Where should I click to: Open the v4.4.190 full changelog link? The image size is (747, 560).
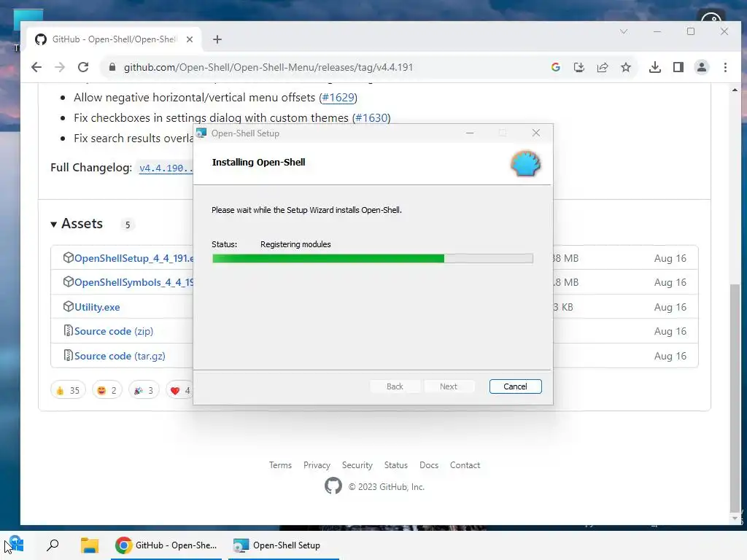pyautogui.click(x=166, y=168)
